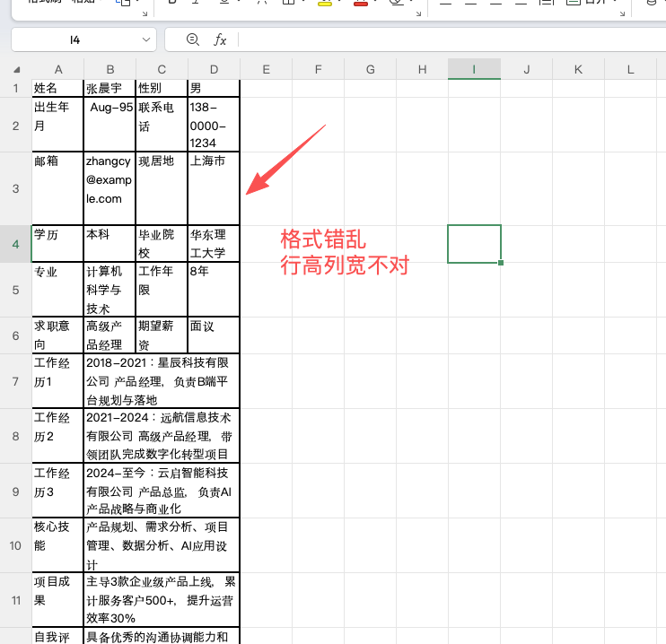This screenshot has height=644, width=666.
Task: Click the cell containing 华东理工大学
Action: tap(214, 244)
